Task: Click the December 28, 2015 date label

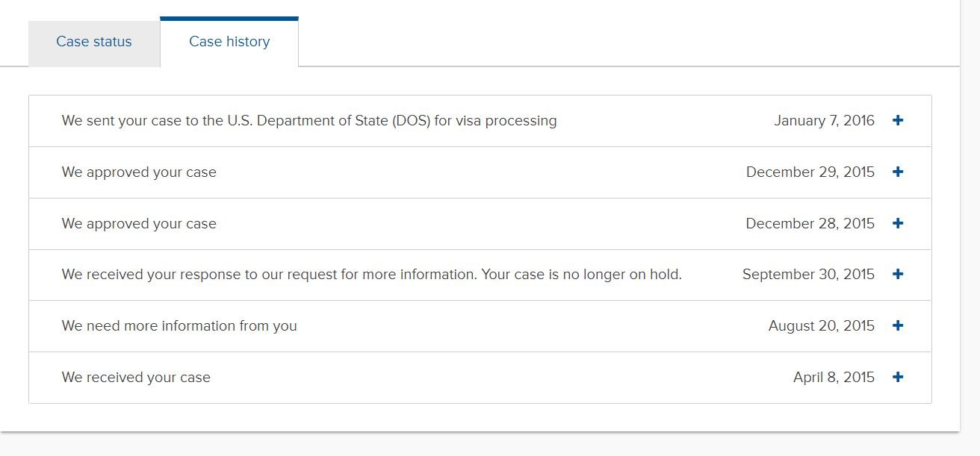Action: click(810, 223)
